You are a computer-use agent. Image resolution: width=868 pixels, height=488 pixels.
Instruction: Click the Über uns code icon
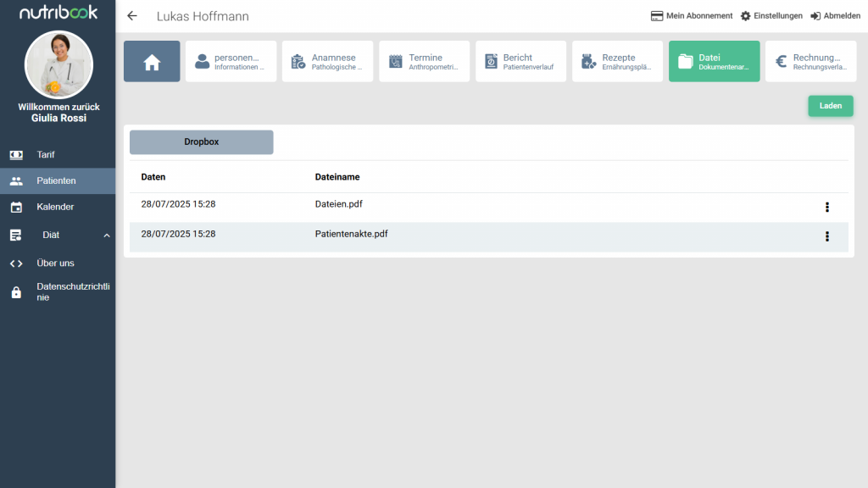pos(16,263)
